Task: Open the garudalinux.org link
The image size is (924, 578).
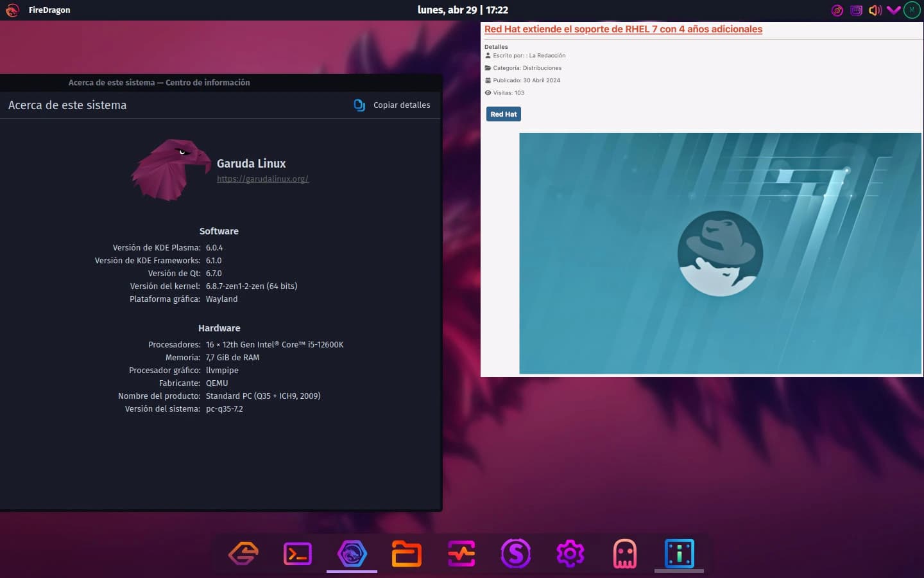Action: coord(262,179)
